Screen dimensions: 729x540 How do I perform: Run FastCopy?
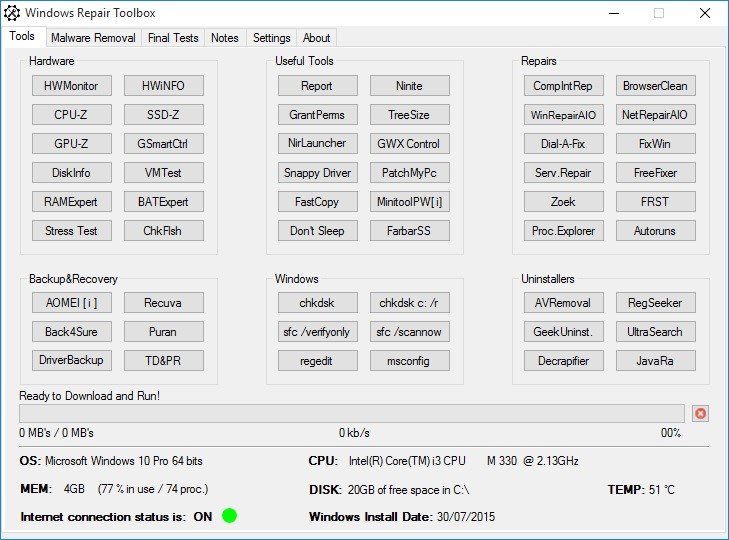318,201
